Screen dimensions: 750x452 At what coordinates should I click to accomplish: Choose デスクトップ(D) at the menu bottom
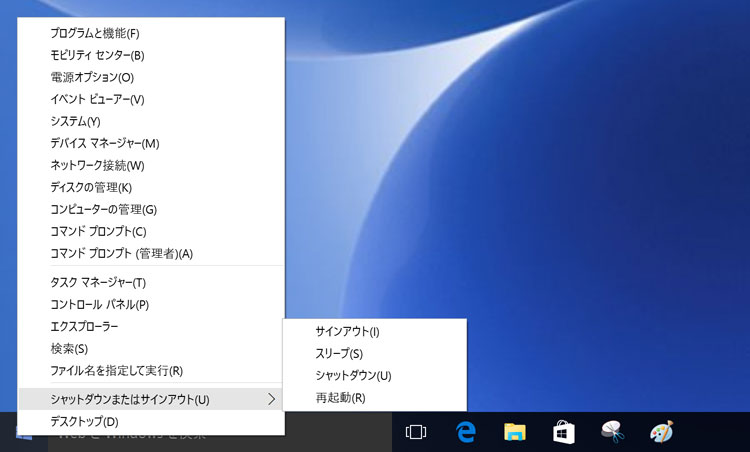point(151,422)
